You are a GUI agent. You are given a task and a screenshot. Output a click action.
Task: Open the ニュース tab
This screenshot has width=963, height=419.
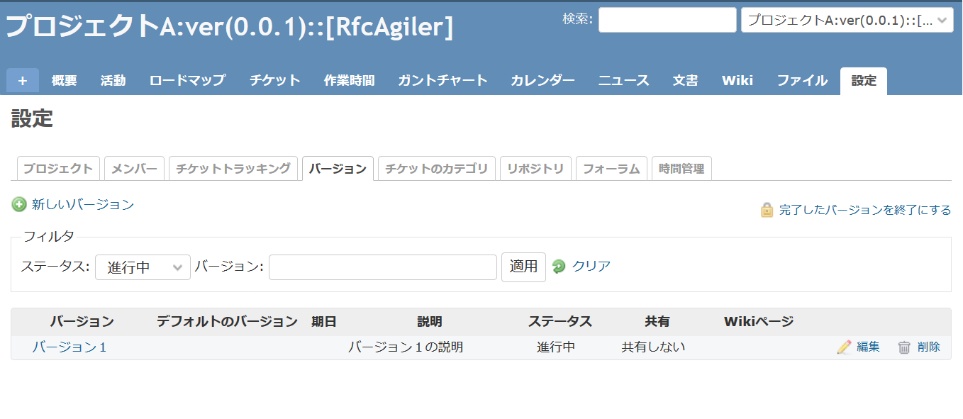click(623, 80)
